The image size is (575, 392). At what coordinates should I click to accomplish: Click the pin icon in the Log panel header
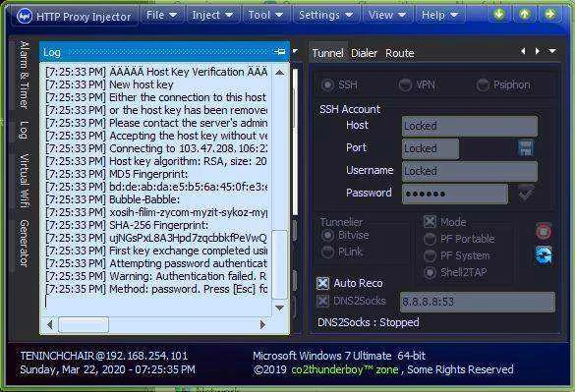[280, 52]
